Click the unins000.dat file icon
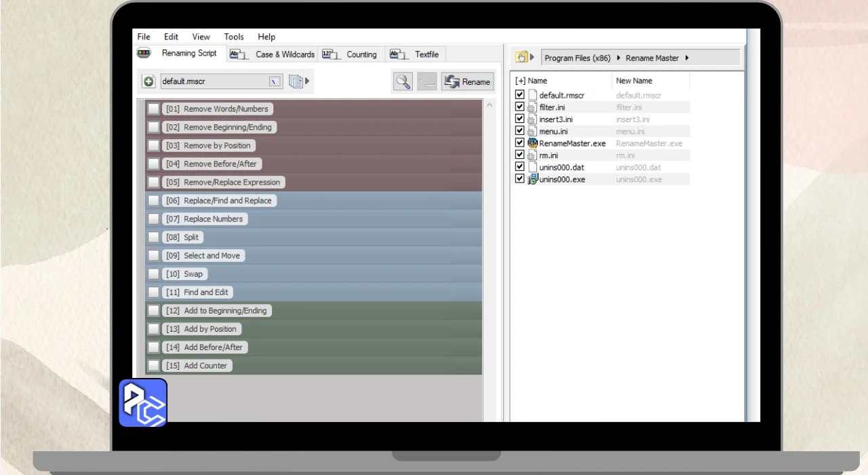The width and height of the screenshot is (868, 475). (x=532, y=167)
